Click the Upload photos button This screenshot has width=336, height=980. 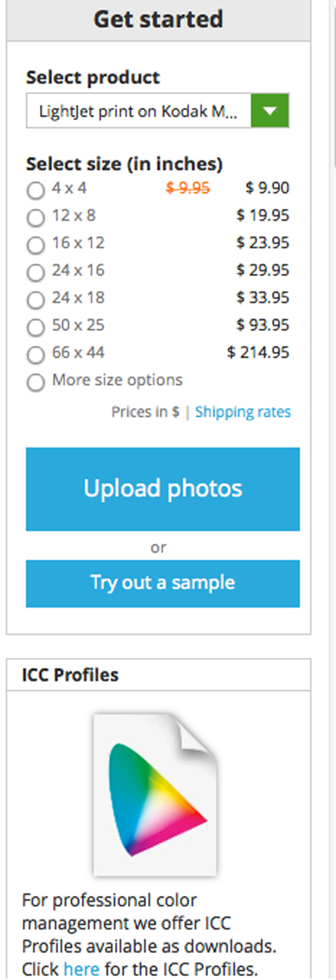pos(163,489)
